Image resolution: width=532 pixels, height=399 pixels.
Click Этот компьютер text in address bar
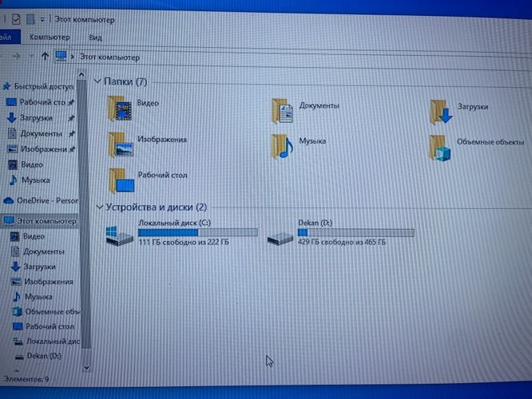(109, 57)
